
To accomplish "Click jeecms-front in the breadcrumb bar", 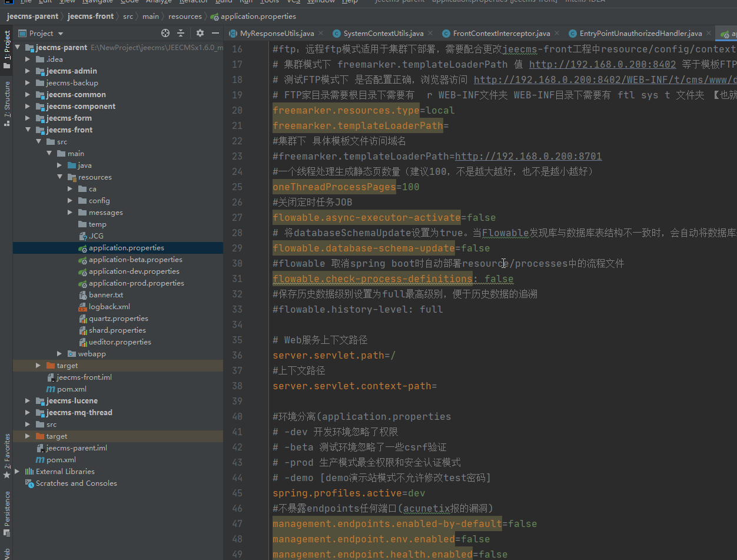I will [91, 16].
